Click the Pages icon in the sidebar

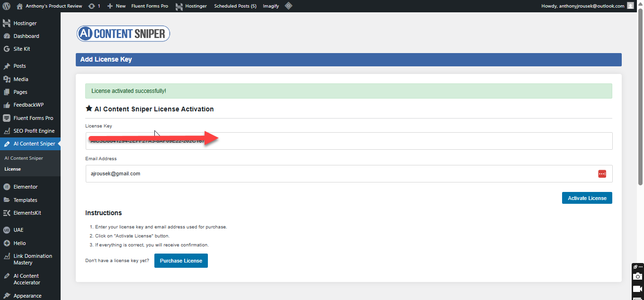tap(7, 92)
